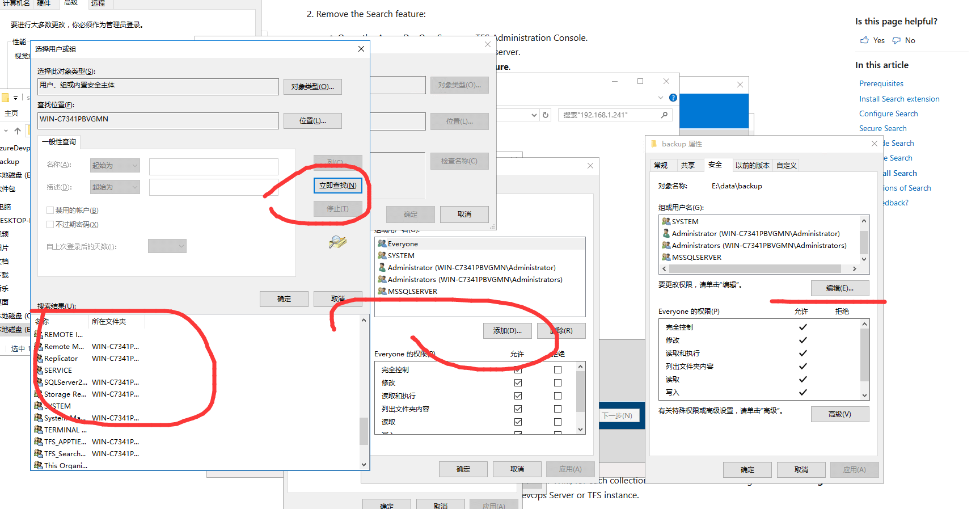Expand the address bar history dropdown
980x509 pixels.
[x=534, y=115]
